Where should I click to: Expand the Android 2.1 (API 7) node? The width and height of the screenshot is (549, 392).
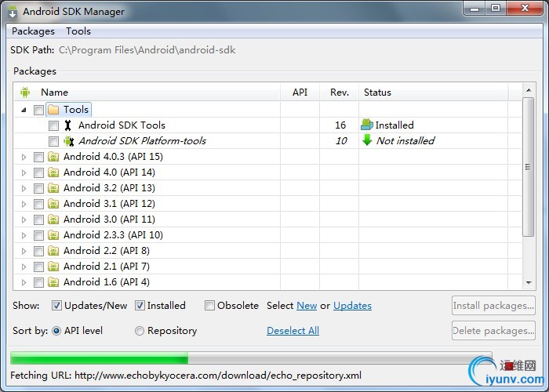24,267
